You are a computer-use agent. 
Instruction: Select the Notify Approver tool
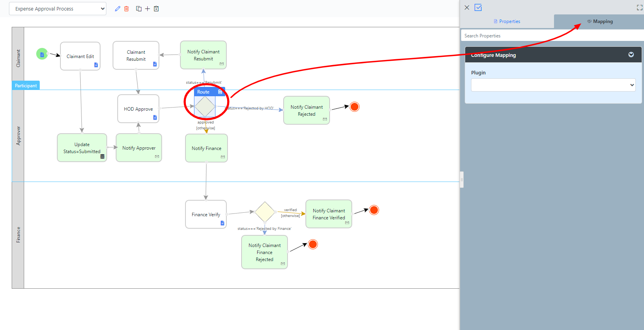point(139,148)
